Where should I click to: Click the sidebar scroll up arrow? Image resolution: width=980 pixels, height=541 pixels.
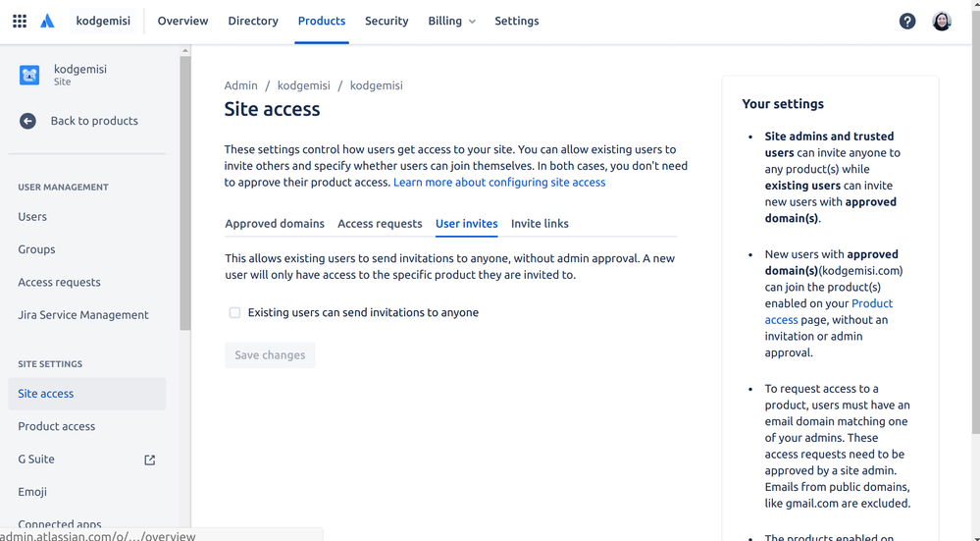tap(185, 51)
